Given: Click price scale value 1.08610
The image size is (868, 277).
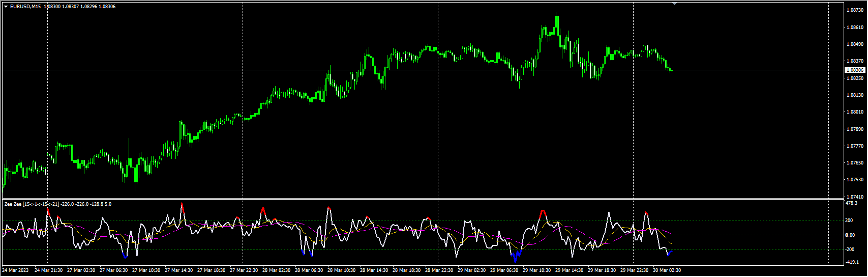Looking at the screenshot, I should pos(855,27).
